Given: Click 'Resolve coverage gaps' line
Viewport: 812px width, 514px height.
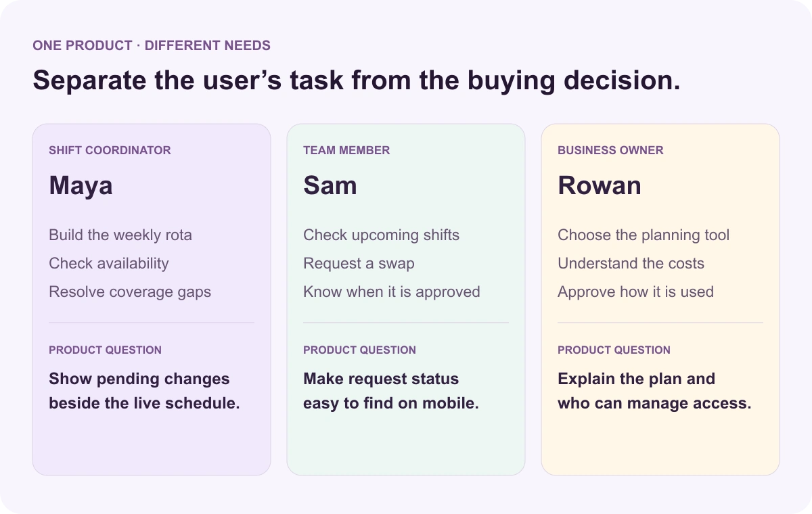Looking at the screenshot, I should pyautogui.click(x=130, y=292).
